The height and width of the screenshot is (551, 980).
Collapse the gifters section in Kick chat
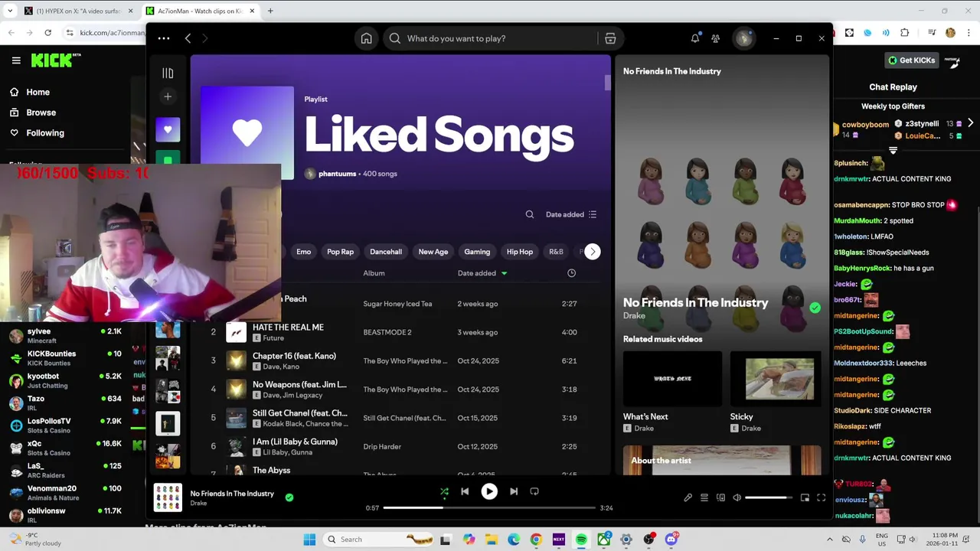pos(893,151)
